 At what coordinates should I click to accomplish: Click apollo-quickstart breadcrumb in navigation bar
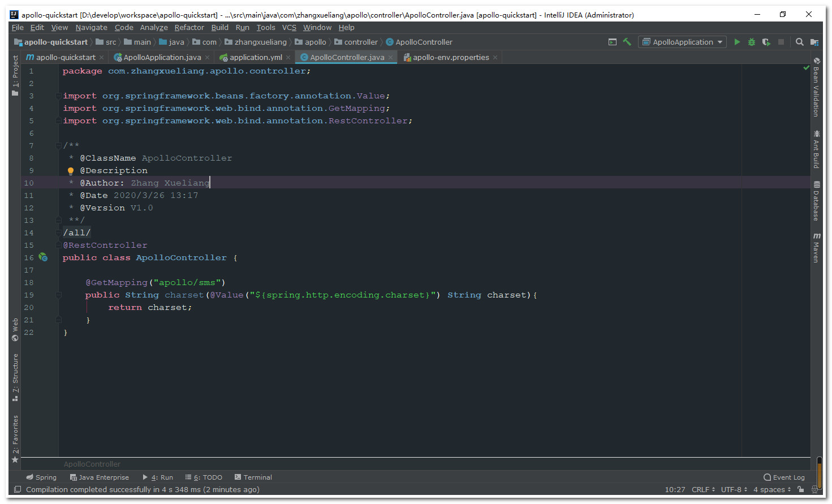(51, 42)
